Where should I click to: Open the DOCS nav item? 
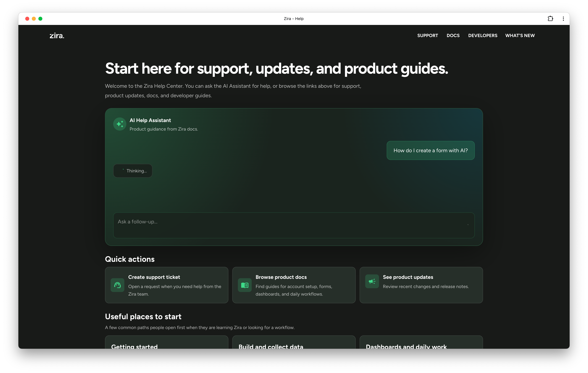click(453, 36)
